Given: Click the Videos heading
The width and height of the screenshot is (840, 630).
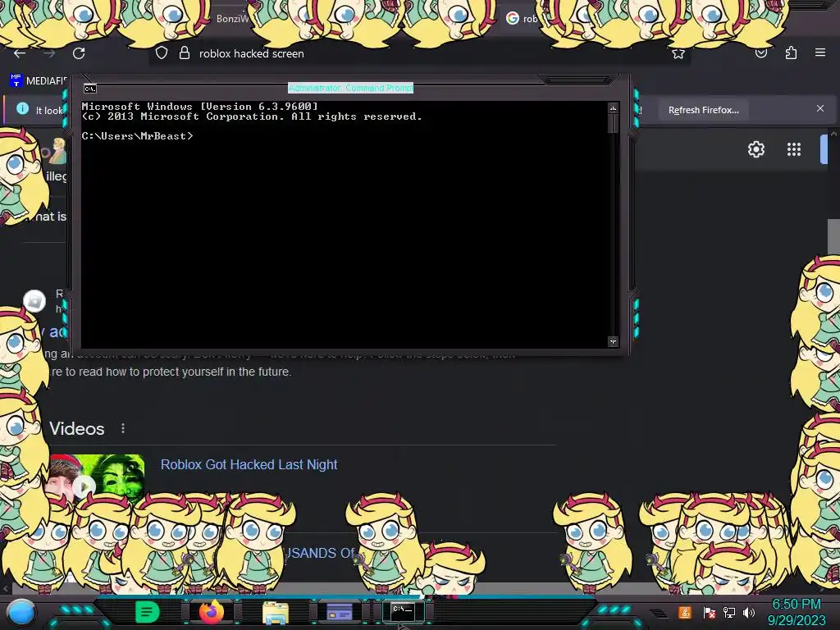Looking at the screenshot, I should 76,428.
